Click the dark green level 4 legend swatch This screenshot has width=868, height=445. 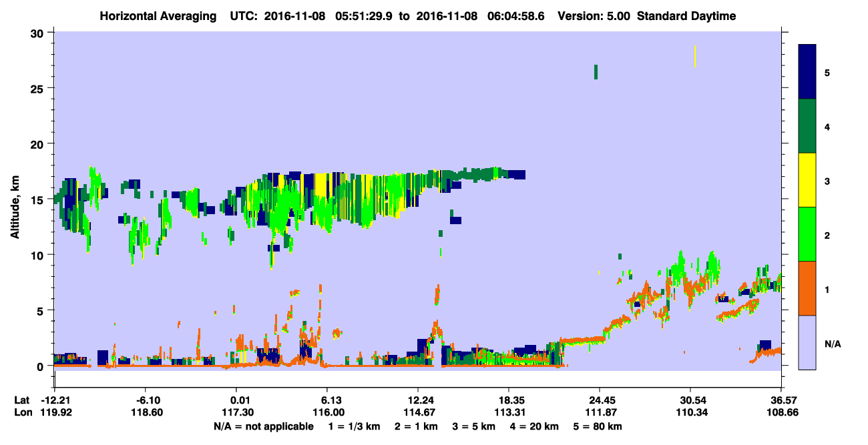[807, 126]
